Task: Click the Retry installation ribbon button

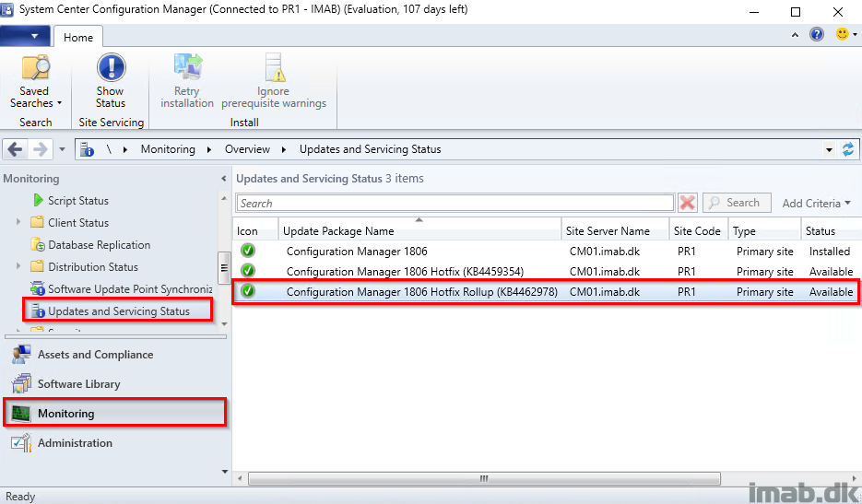Action: pyautogui.click(x=187, y=81)
